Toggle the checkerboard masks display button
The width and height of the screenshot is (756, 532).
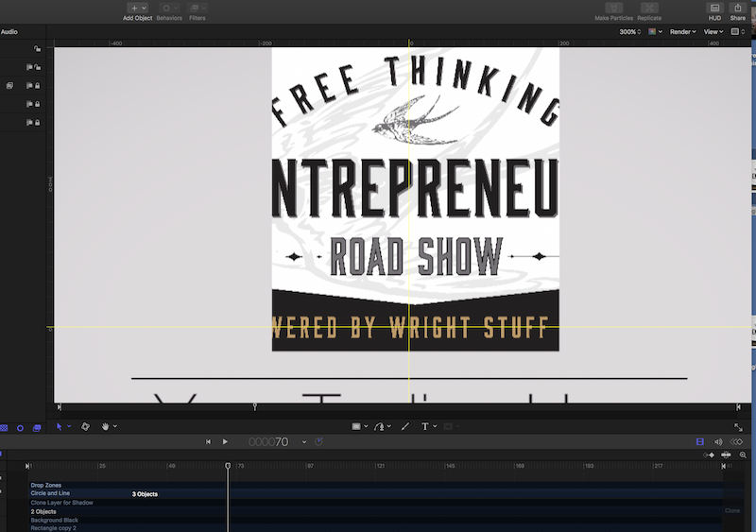tap(4, 428)
